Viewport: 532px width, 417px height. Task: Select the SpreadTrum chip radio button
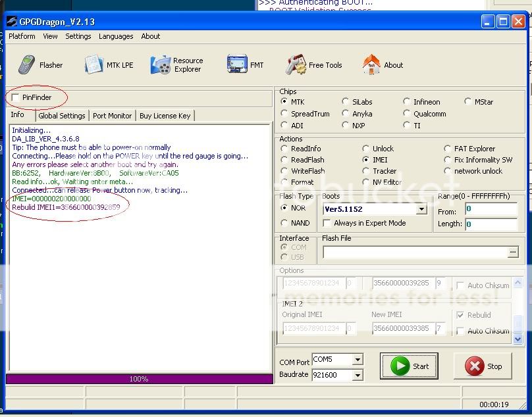pyautogui.click(x=284, y=114)
